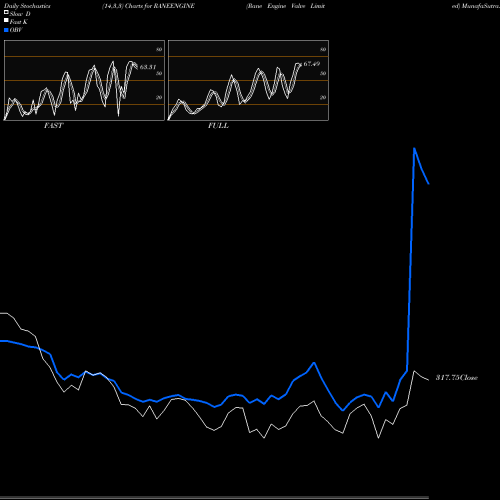Click the Daily Stochastics title text
The image size is (500, 500).
tap(27, 6)
